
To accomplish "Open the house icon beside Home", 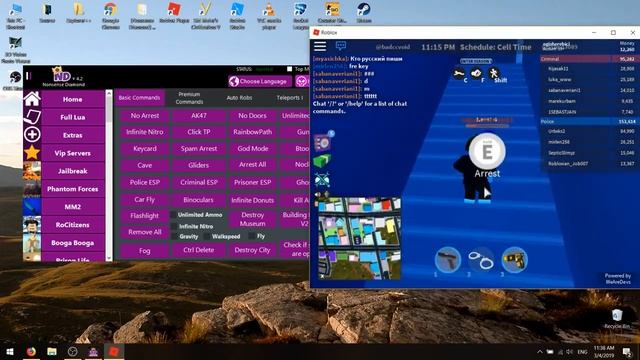I will click(x=32, y=99).
